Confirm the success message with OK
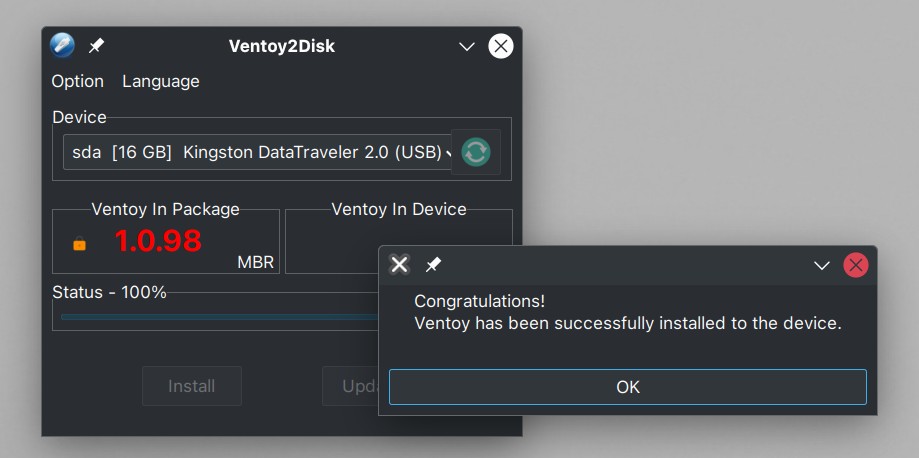The width and height of the screenshot is (919, 458). tap(628, 387)
